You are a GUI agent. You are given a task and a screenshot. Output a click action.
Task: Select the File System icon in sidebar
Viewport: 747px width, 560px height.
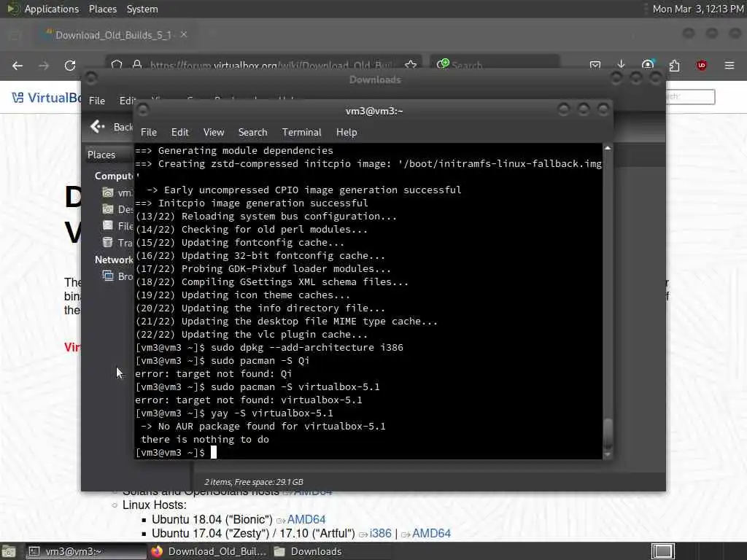pyautogui.click(x=108, y=226)
